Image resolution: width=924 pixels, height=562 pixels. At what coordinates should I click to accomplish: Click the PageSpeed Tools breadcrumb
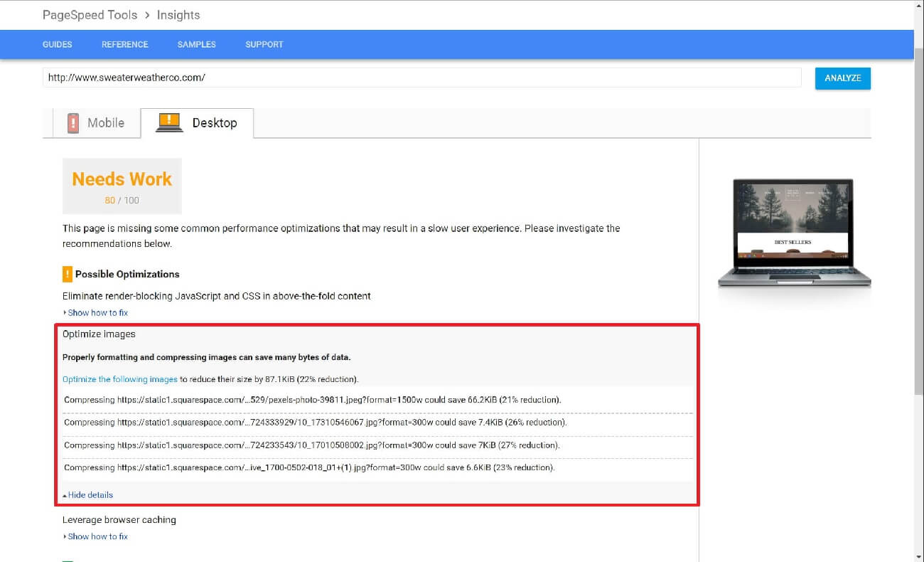click(x=90, y=15)
